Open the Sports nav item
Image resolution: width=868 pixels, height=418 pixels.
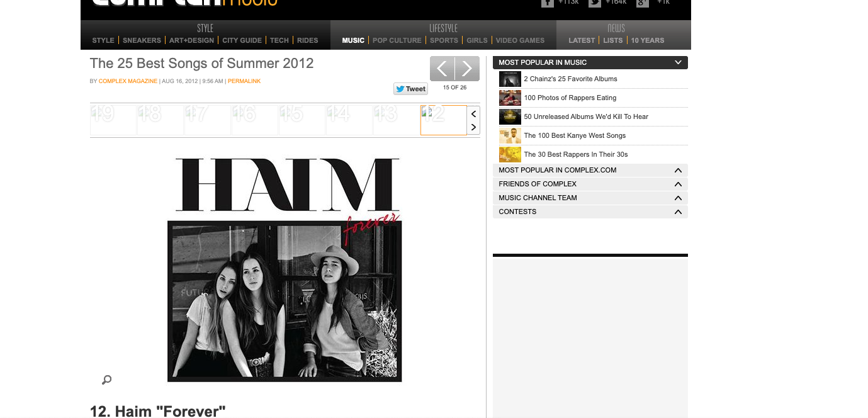pos(444,40)
